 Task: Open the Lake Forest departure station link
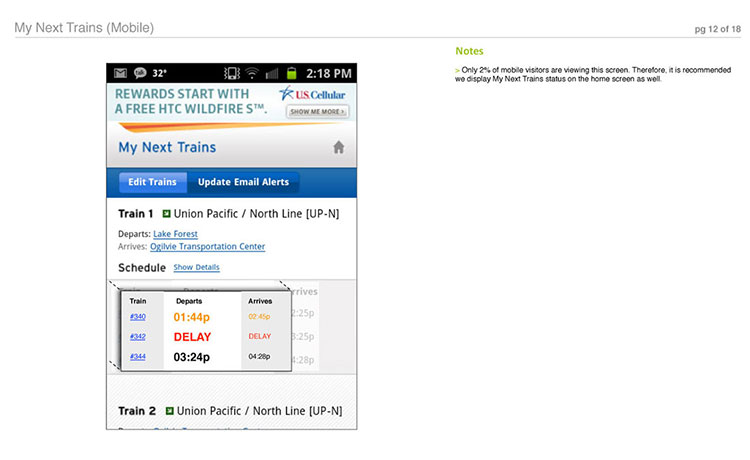click(176, 234)
